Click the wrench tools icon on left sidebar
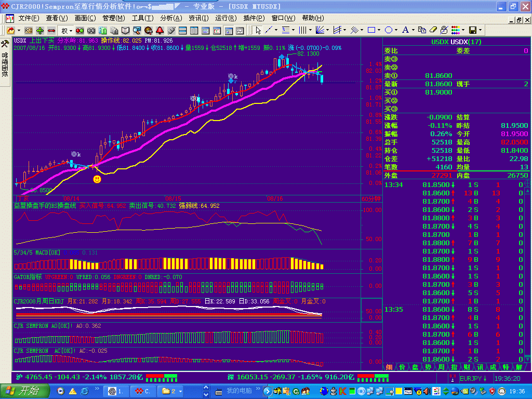 5,44
